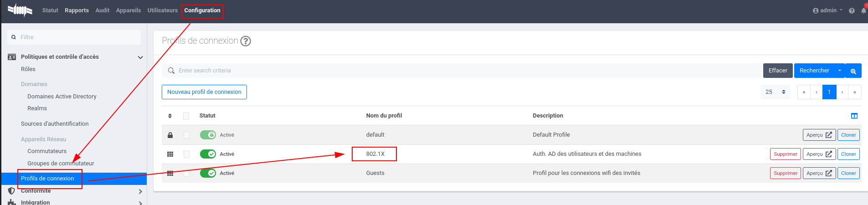
Task: Open the Configuration menu
Action: [x=202, y=10]
